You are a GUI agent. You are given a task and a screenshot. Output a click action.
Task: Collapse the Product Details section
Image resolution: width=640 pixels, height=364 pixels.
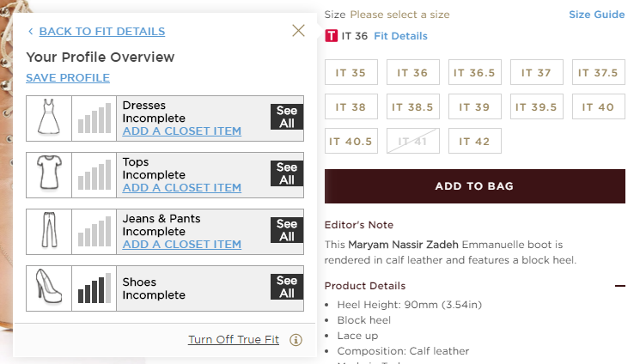[x=619, y=286]
